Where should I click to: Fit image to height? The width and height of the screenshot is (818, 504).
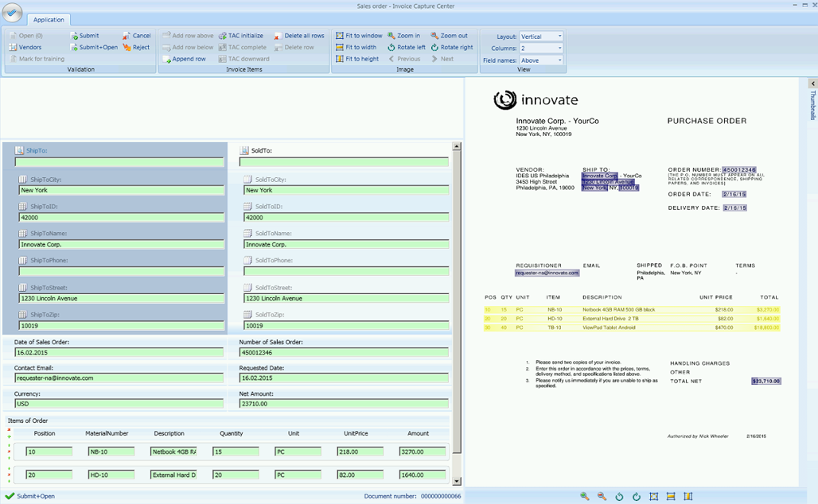tap(357, 59)
